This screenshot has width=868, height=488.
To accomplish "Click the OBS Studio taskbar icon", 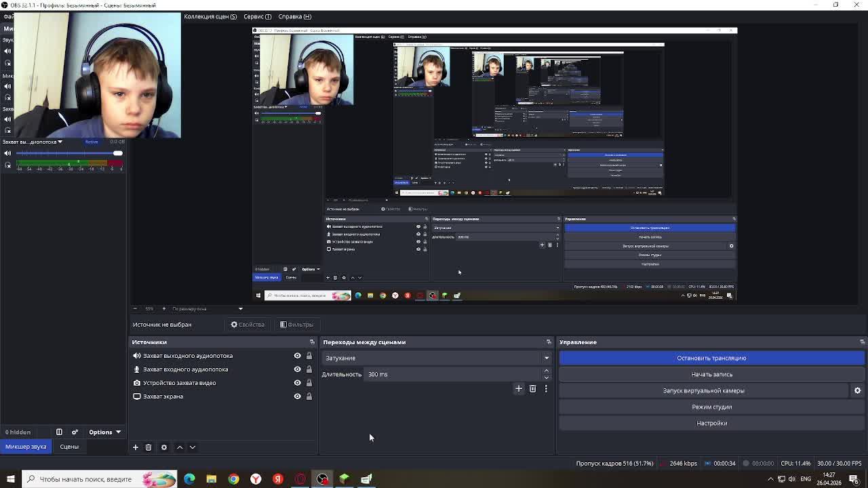I will pyautogui.click(x=322, y=479).
